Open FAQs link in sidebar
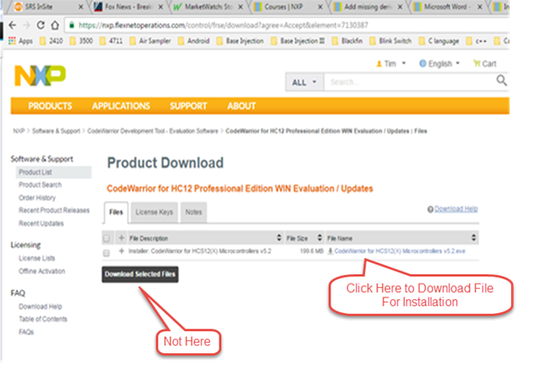The image size is (537, 392). click(x=26, y=332)
